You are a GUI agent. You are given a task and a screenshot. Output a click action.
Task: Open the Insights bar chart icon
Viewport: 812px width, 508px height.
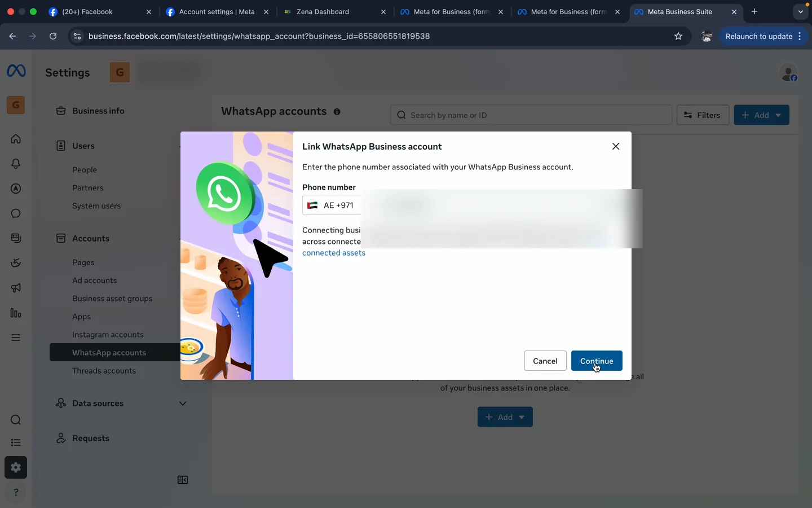tap(16, 313)
